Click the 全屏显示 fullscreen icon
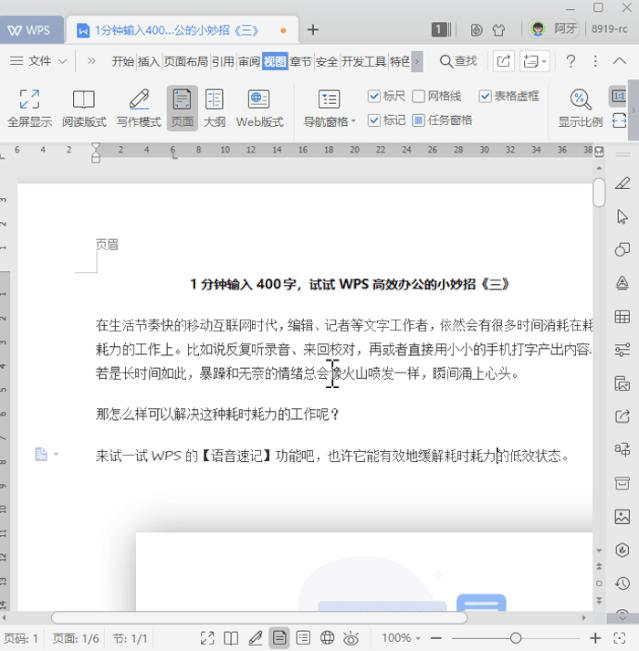Image resolution: width=639 pixels, height=651 pixels. point(29,108)
